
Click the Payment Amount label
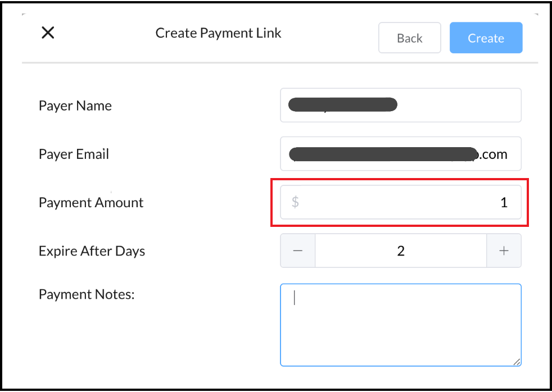coord(91,203)
